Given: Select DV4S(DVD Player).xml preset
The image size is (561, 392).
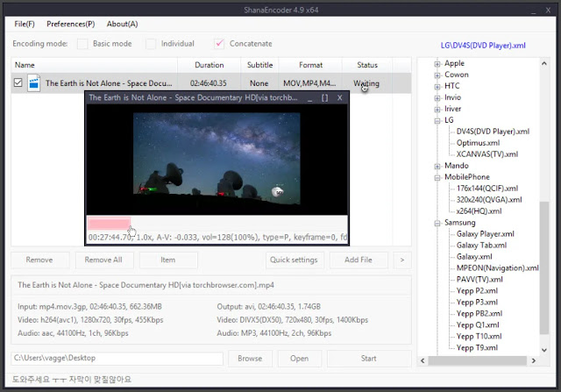Looking at the screenshot, I should point(493,132).
